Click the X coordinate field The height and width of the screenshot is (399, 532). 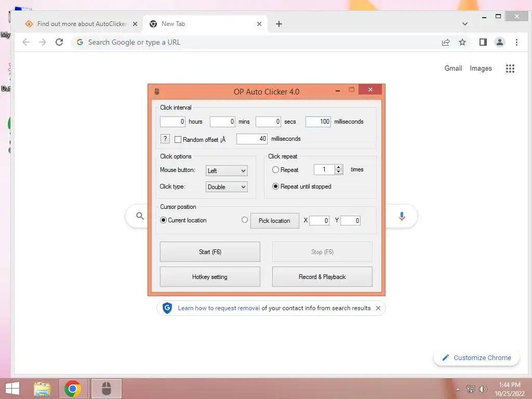[319, 220]
